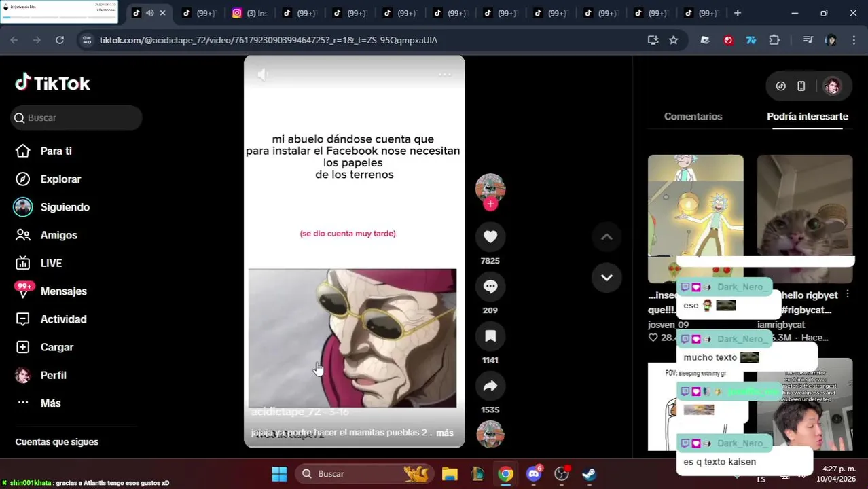Open Perfil in the sidebar
The image size is (868, 489).
[x=41, y=375]
